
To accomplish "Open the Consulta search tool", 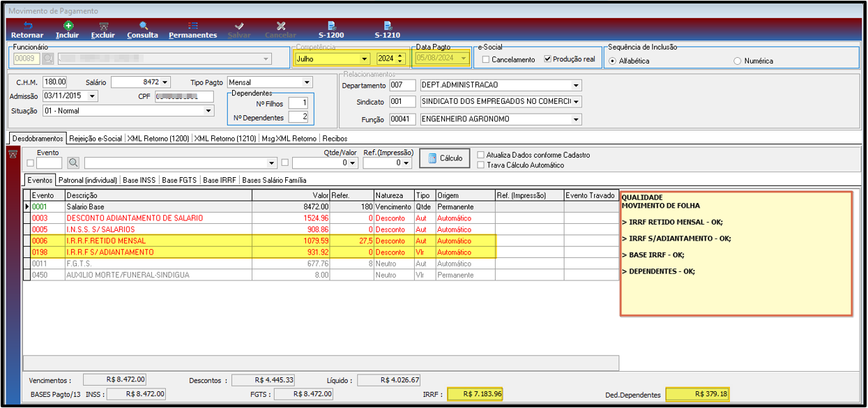I will coord(143,30).
